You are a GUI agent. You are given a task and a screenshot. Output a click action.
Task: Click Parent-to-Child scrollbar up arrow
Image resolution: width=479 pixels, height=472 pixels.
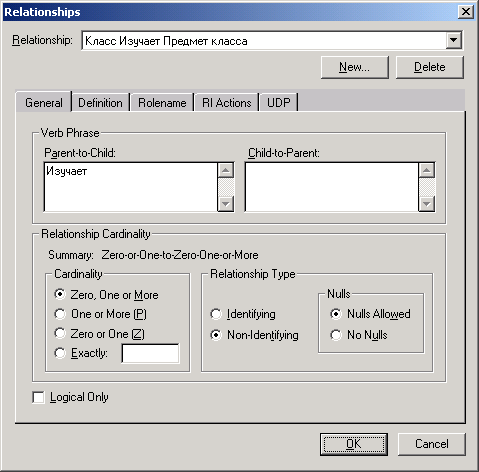[x=226, y=171]
